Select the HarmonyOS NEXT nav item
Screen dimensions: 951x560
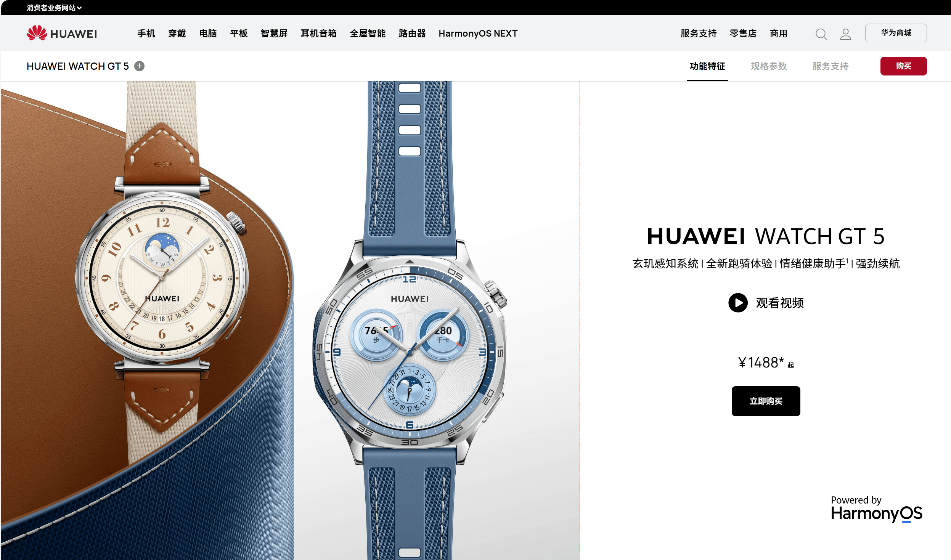coord(478,34)
